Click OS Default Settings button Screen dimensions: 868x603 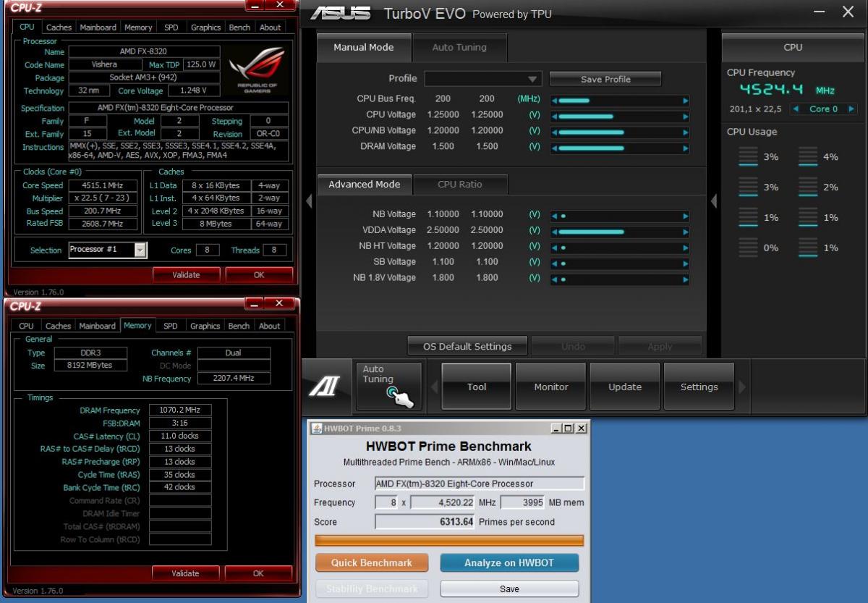click(x=467, y=346)
